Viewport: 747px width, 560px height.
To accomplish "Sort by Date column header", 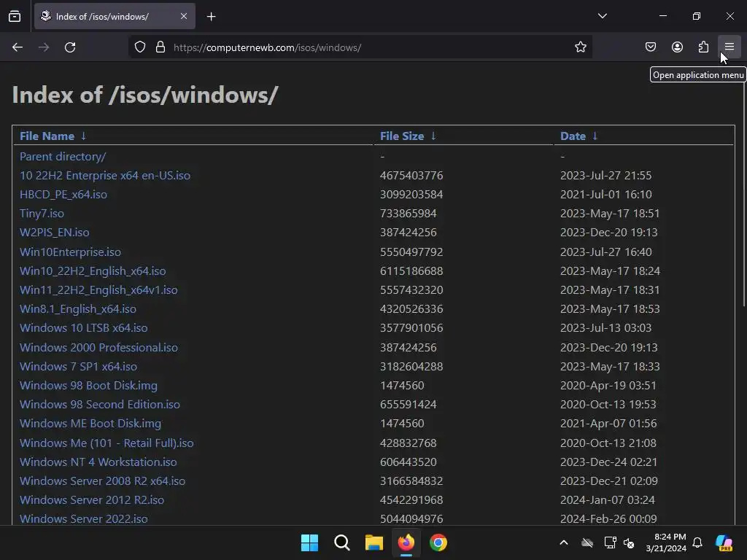I will tap(573, 136).
